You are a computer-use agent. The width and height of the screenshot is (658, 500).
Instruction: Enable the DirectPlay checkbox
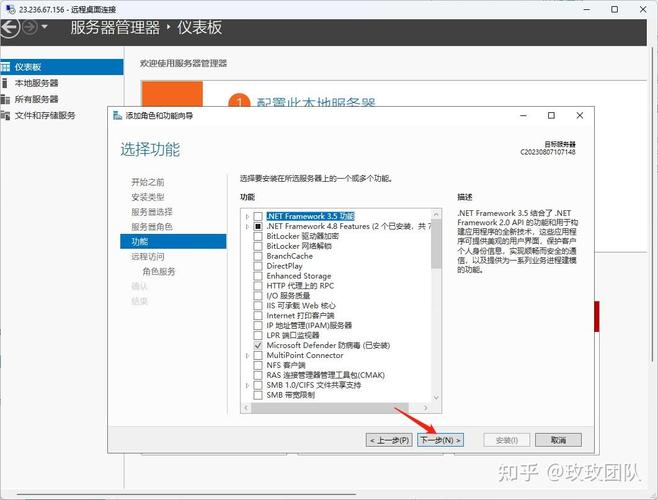[x=258, y=266]
